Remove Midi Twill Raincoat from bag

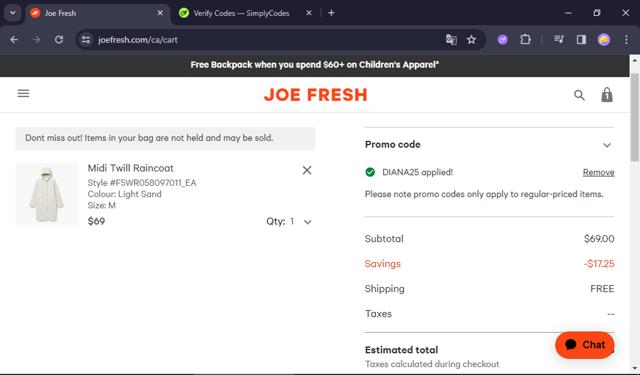307,170
